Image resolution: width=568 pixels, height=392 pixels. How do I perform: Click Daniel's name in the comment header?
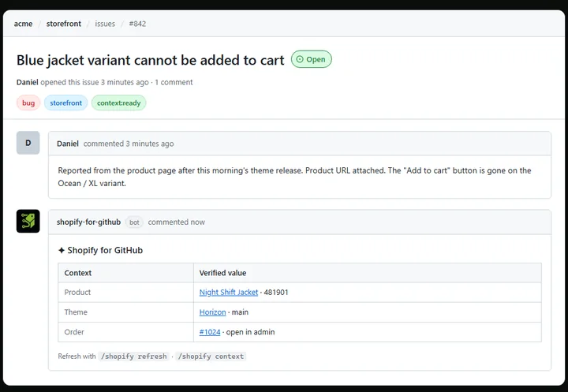click(x=68, y=144)
